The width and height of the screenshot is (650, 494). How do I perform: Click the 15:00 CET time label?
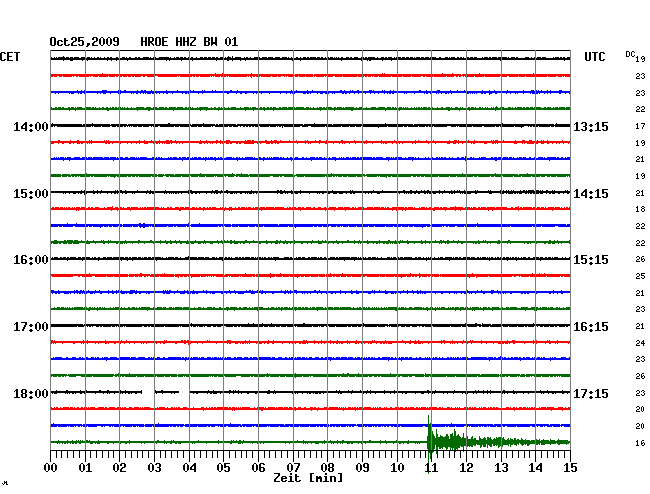point(31,194)
